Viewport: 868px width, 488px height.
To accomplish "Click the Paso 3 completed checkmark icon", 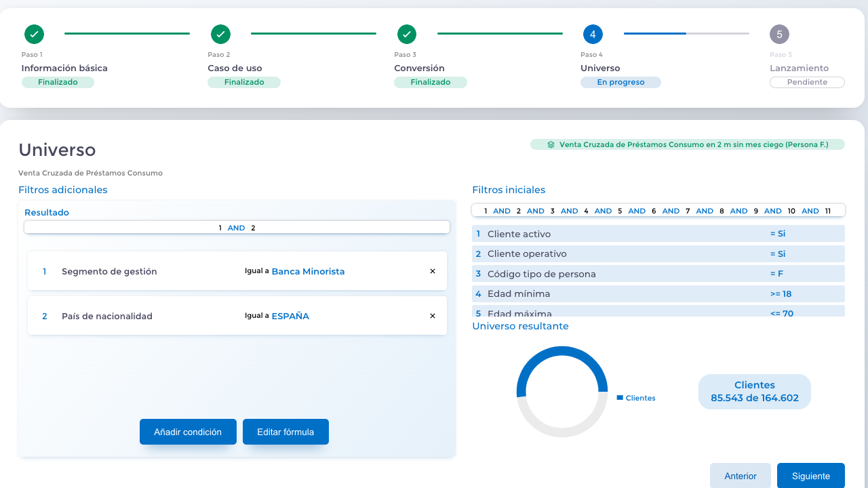I will 407,34.
